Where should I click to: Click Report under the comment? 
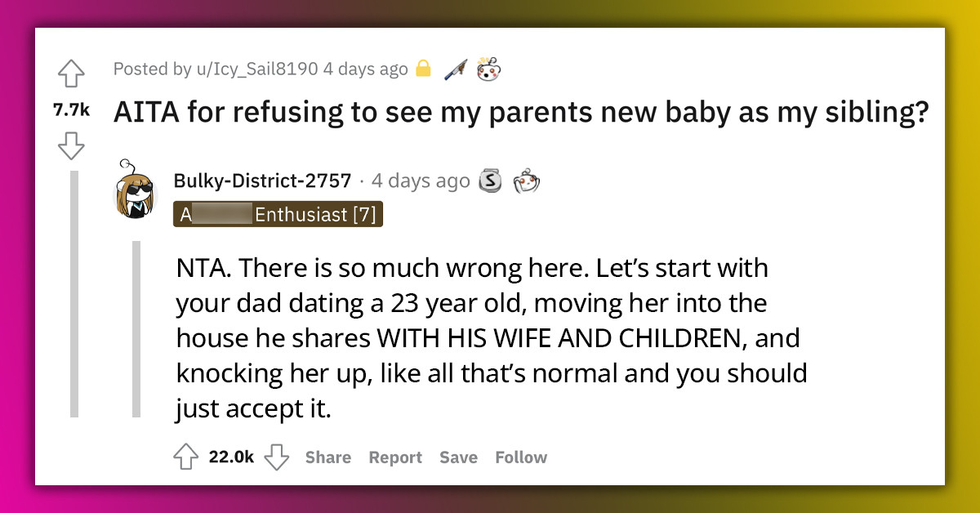point(395,457)
